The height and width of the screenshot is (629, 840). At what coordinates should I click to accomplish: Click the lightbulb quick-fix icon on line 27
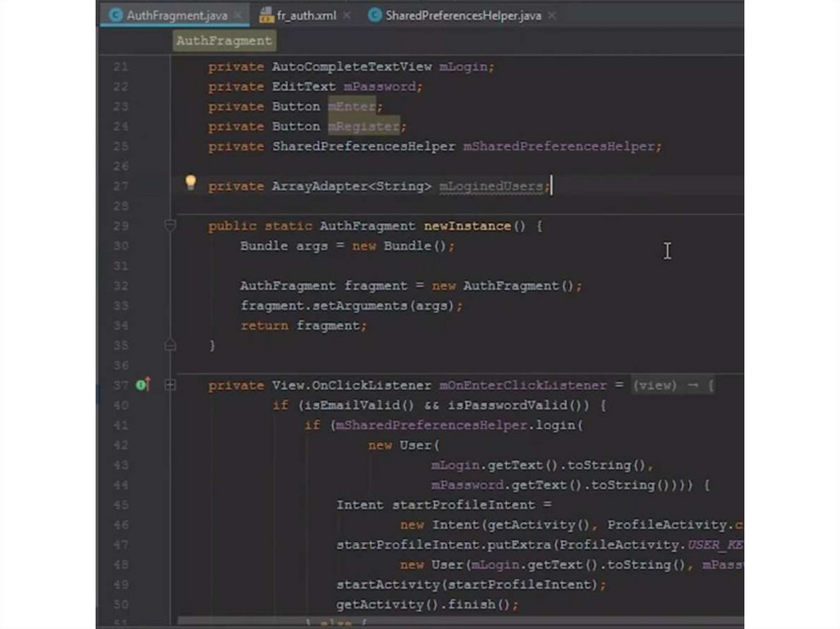(x=190, y=183)
